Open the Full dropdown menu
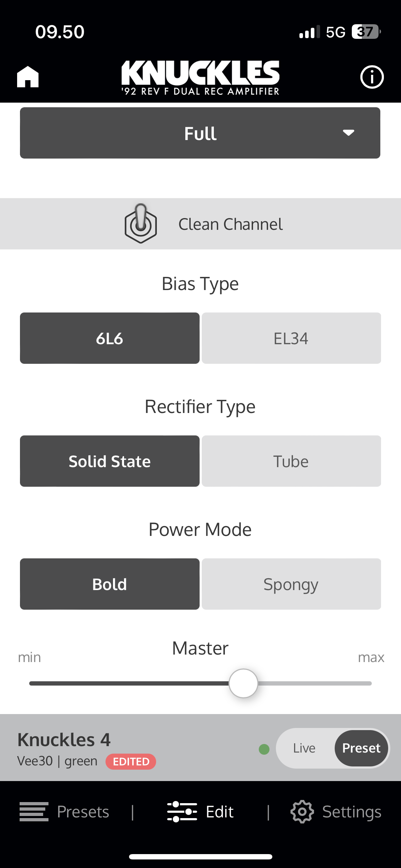Image resolution: width=401 pixels, height=868 pixels. pos(200,133)
